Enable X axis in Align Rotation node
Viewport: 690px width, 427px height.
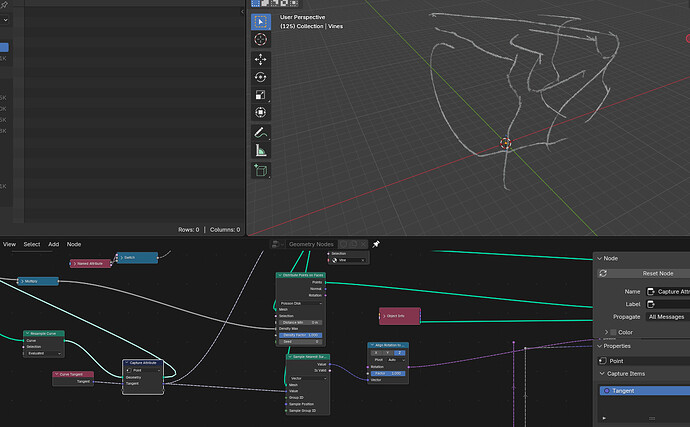(x=376, y=353)
